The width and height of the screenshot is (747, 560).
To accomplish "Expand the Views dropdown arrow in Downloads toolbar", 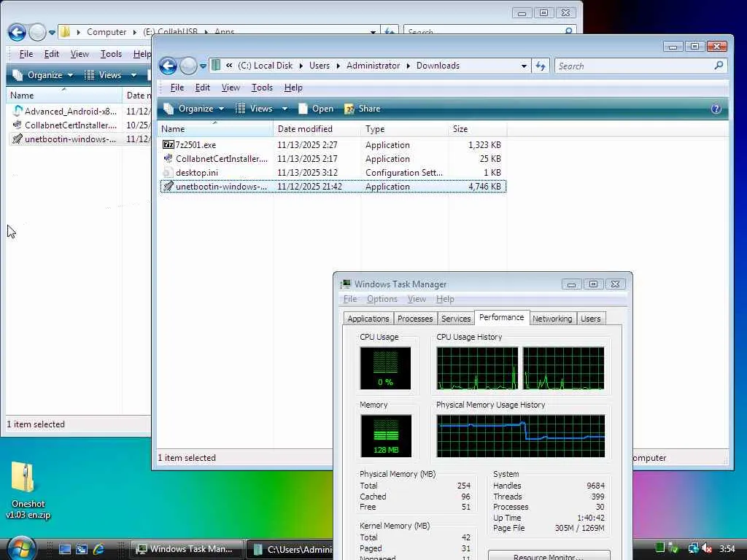I will pyautogui.click(x=285, y=109).
